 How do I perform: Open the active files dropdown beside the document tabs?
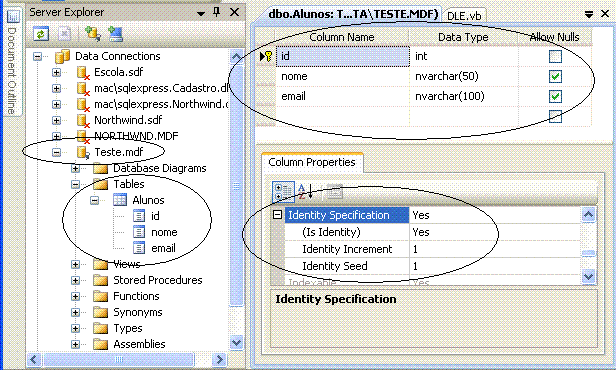tap(588, 15)
